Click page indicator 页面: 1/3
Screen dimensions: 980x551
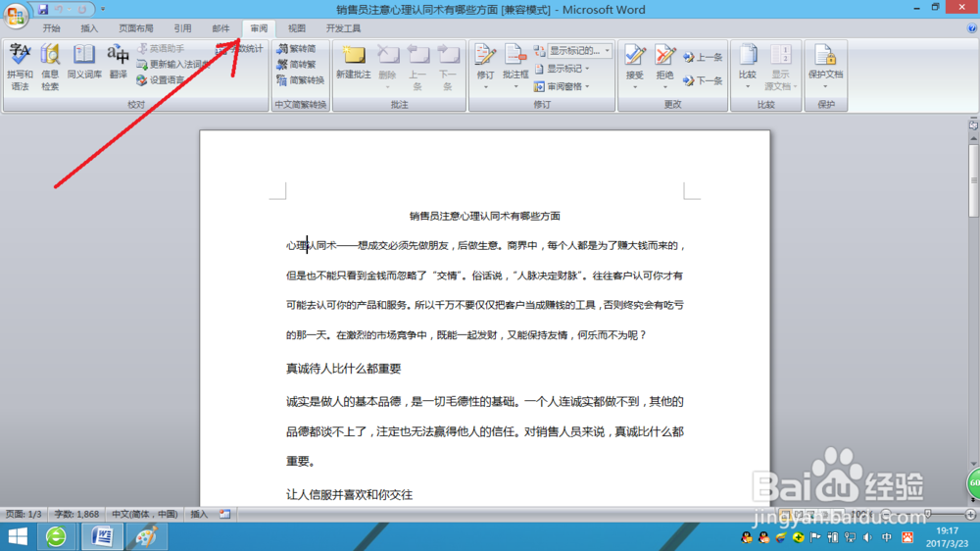click(x=24, y=514)
